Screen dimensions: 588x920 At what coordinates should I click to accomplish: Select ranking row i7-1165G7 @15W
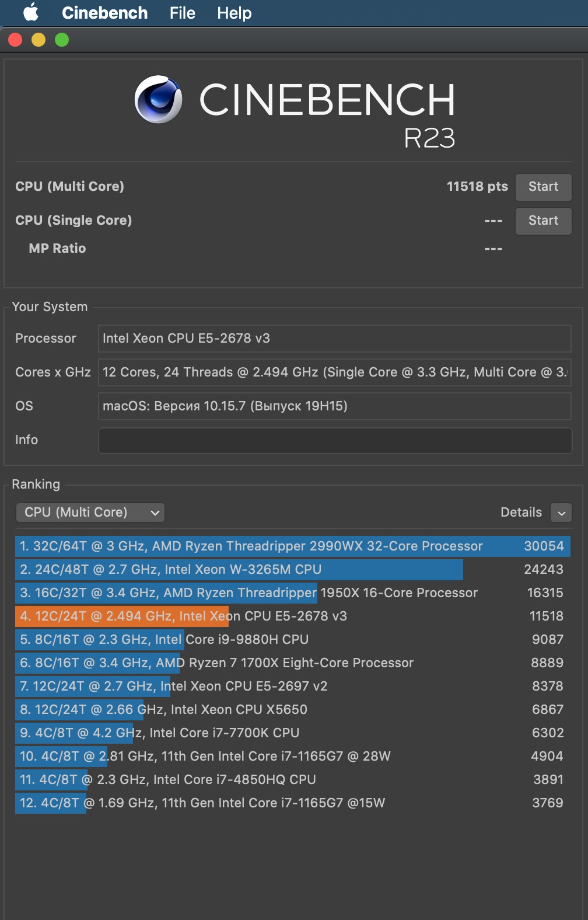(x=293, y=803)
